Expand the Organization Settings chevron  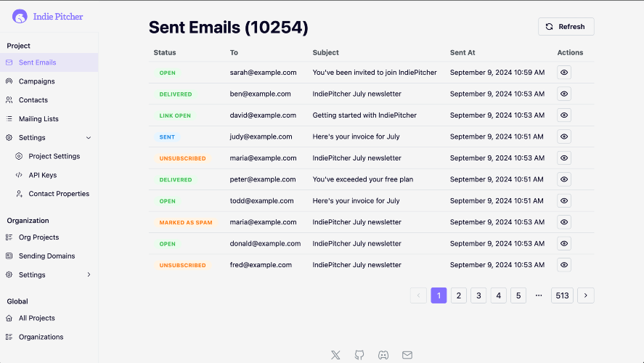[x=89, y=274]
